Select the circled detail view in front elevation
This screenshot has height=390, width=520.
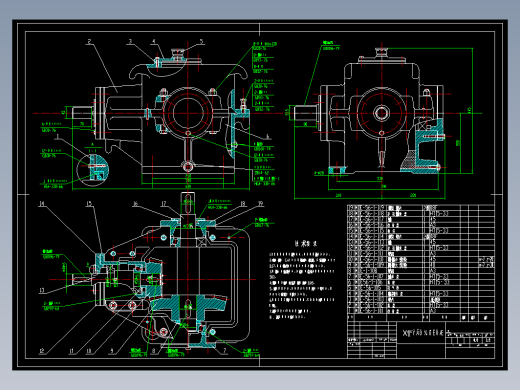93,170
